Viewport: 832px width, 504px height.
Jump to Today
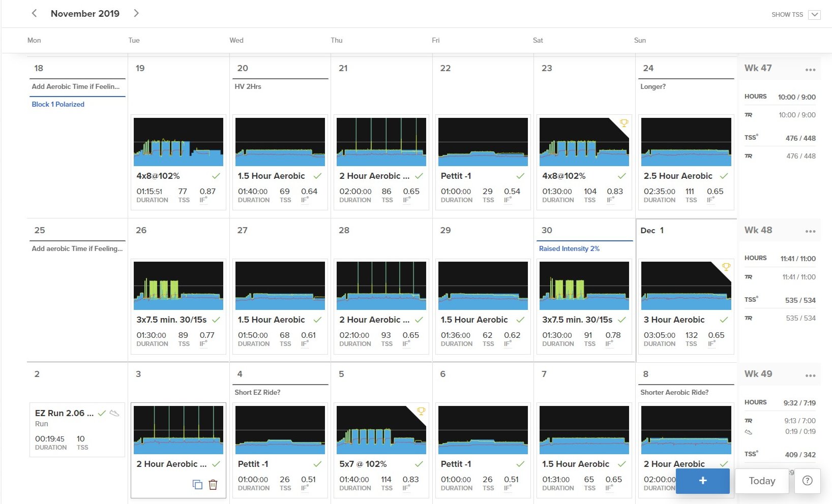pos(762,481)
